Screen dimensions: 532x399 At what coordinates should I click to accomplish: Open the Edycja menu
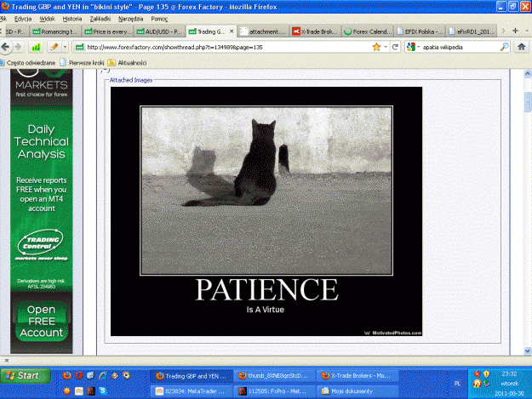point(23,19)
